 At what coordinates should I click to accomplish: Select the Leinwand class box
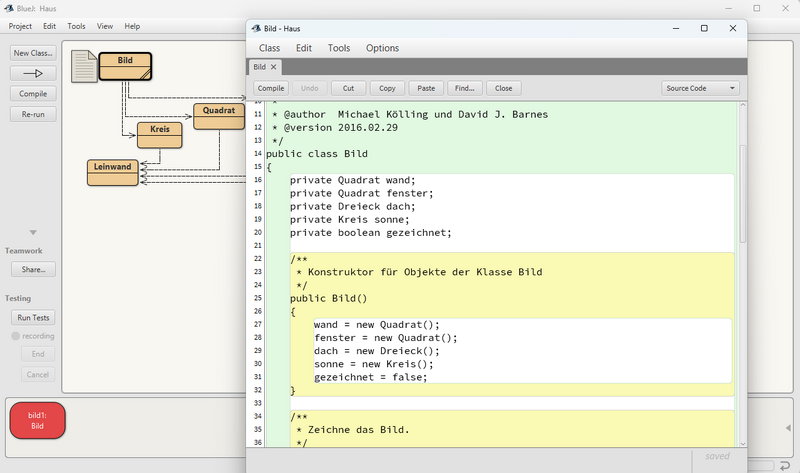(114, 172)
